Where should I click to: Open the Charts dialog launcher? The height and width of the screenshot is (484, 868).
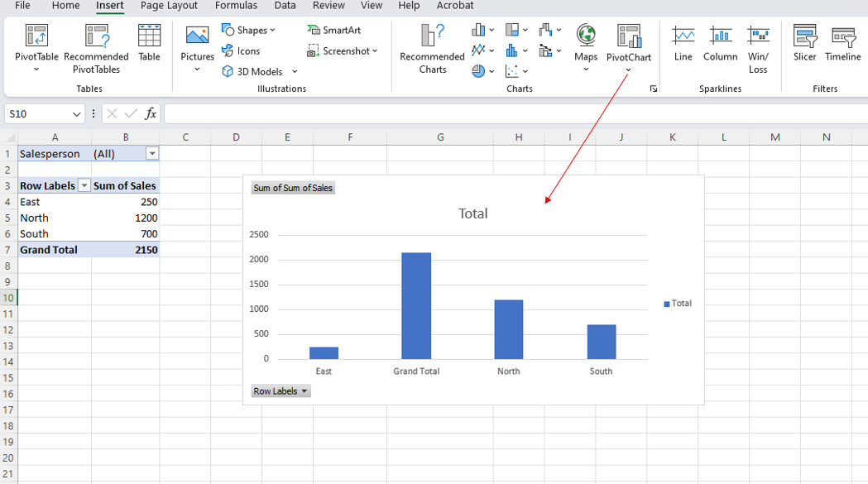653,89
